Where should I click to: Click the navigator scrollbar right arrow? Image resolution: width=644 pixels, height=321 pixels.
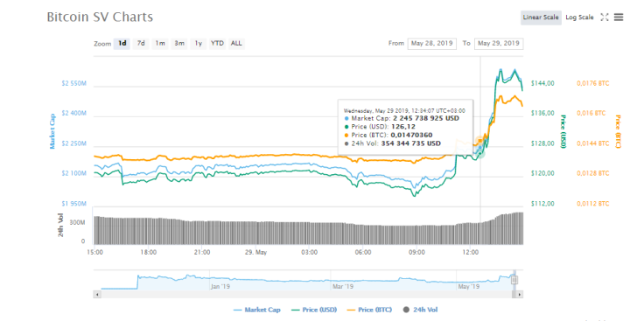tap(520, 294)
